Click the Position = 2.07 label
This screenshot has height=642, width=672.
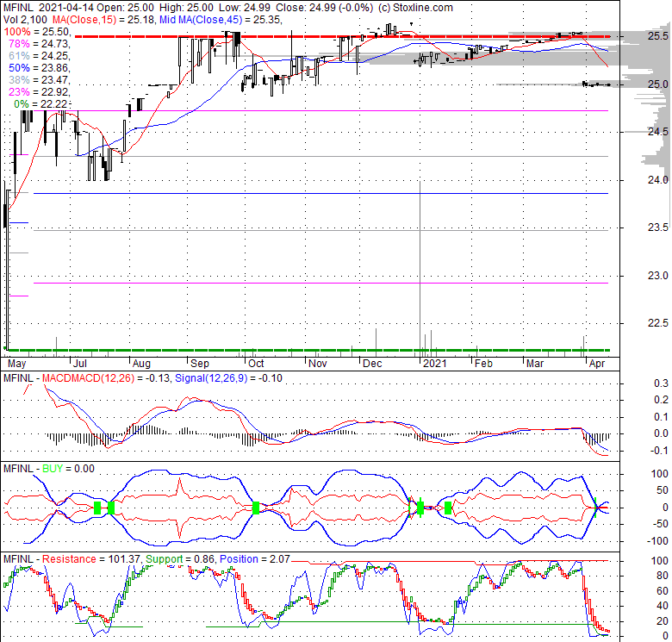click(254, 559)
